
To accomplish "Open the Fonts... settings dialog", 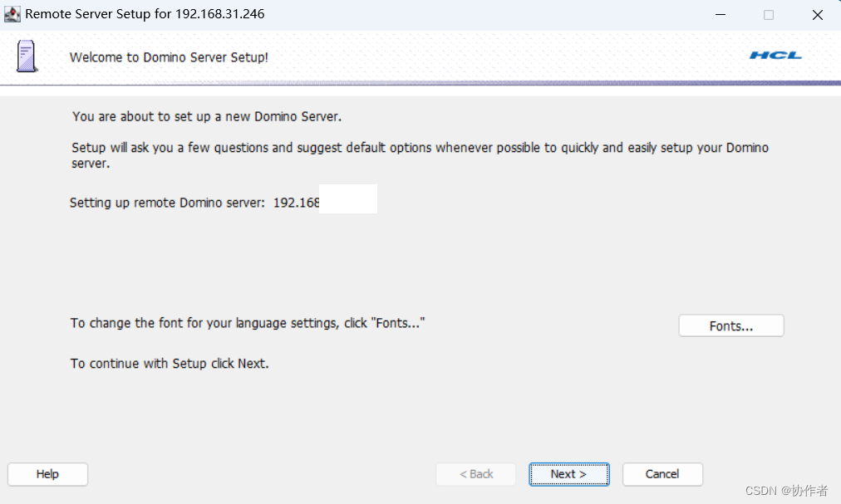I will point(730,326).
